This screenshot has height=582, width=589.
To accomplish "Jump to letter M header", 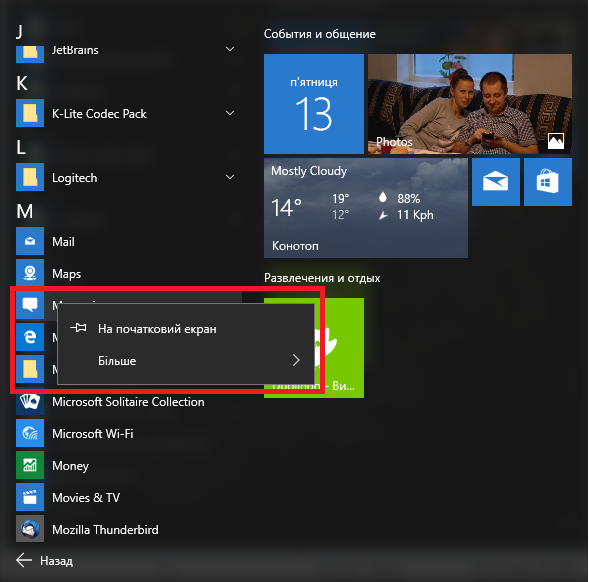I will tap(24, 211).
